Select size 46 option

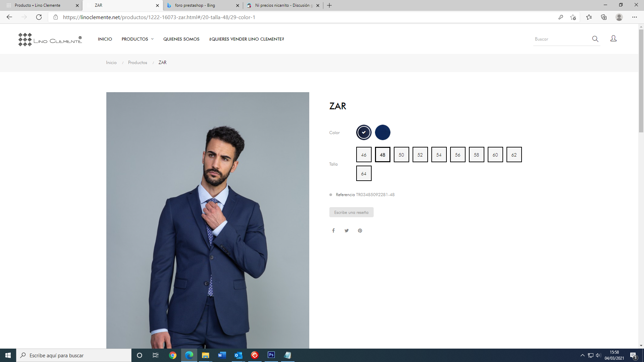(x=364, y=155)
